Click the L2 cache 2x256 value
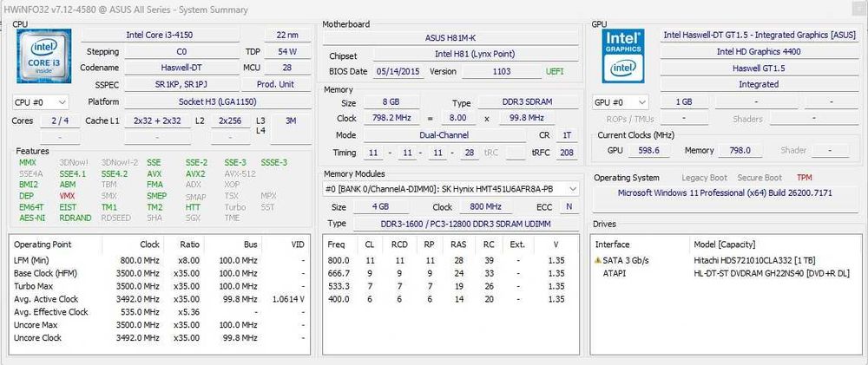868x365 pixels. 230,121
